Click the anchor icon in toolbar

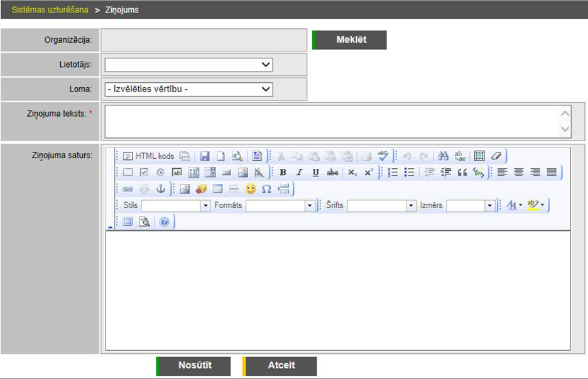click(x=160, y=189)
